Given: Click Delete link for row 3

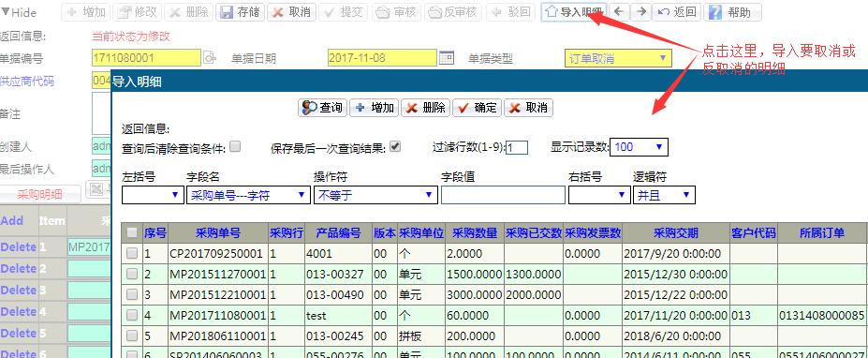Looking at the screenshot, I should pyautogui.click(x=19, y=290).
